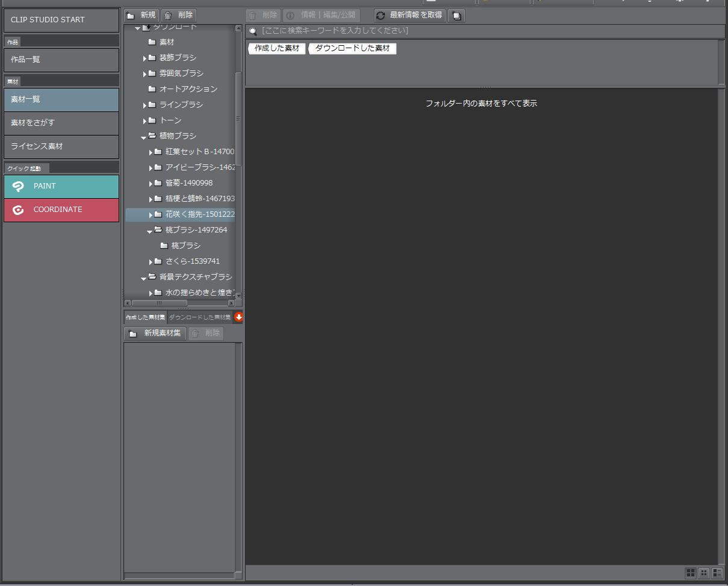
Task: Open CLIP STUDIO START
Action: click(x=61, y=20)
